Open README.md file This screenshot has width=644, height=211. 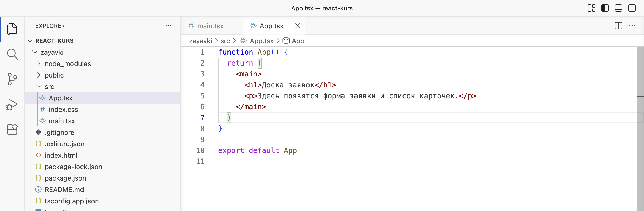tap(103, 189)
